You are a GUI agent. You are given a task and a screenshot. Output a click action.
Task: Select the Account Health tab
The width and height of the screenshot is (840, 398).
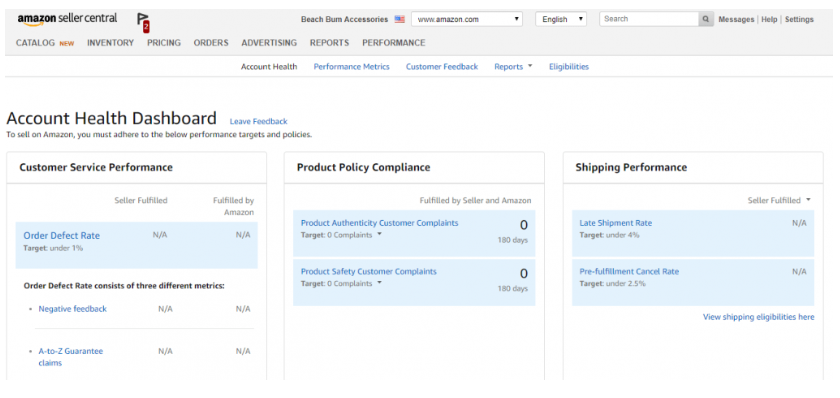(x=269, y=67)
